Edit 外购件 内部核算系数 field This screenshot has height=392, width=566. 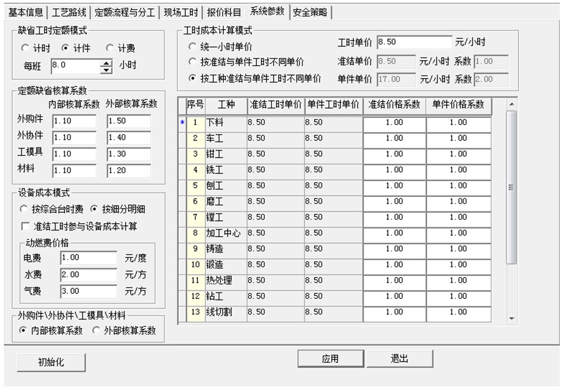(x=75, y=121)
